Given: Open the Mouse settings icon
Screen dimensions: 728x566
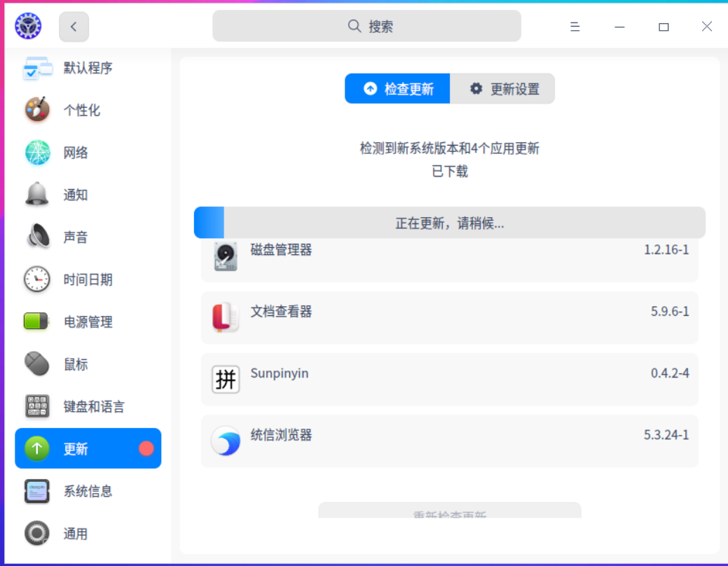Looking at the screenshot, I should 37,364.
